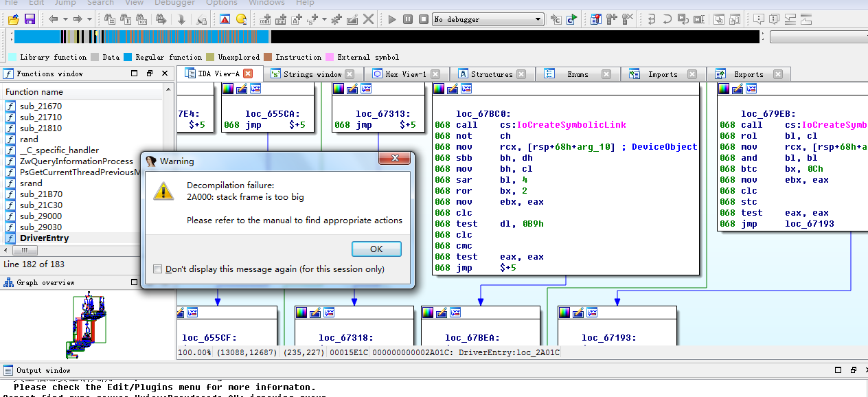This screenshot has height=397, width=868.
Task: Click node color icon of loc_67BC0 block
Action: [439, 89]
